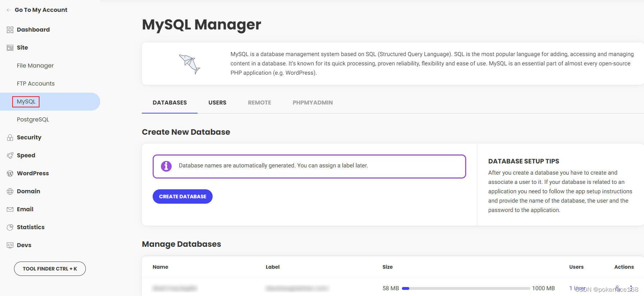The width and height of the screenshot is (644, 296).
Task: Click the back arrow beside Go To My Account
Action: tap(9, 10)
